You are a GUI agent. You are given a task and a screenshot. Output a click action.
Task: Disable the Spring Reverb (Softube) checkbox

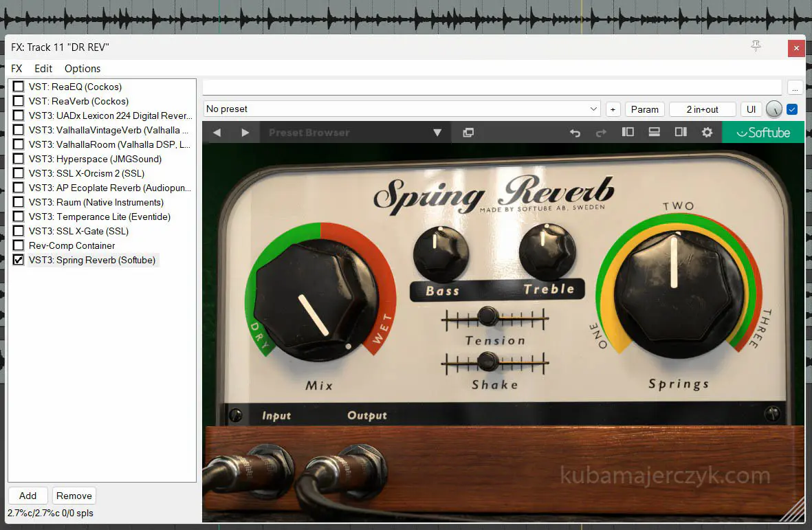[19, 260]
